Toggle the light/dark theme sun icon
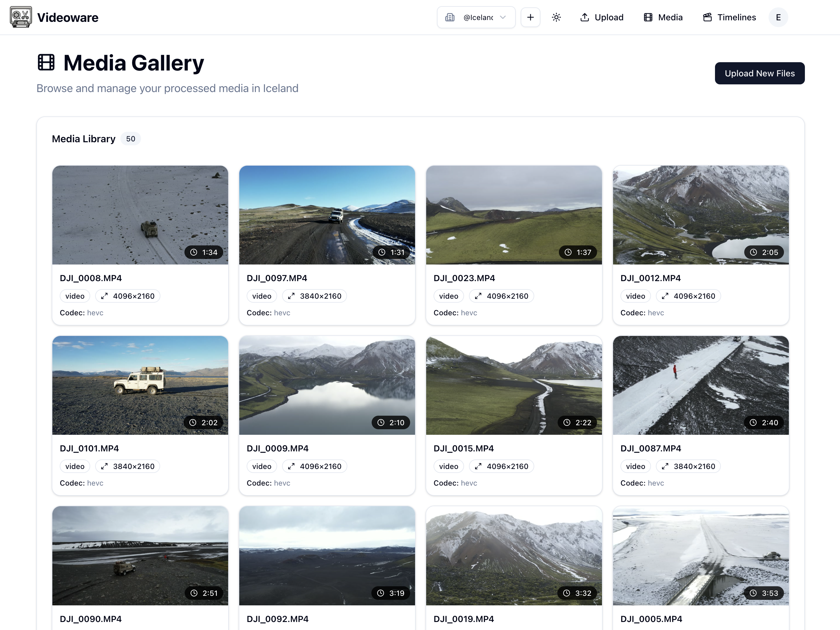Image resolution: width=840 pixels, height=630 pixels. [556, 17]
